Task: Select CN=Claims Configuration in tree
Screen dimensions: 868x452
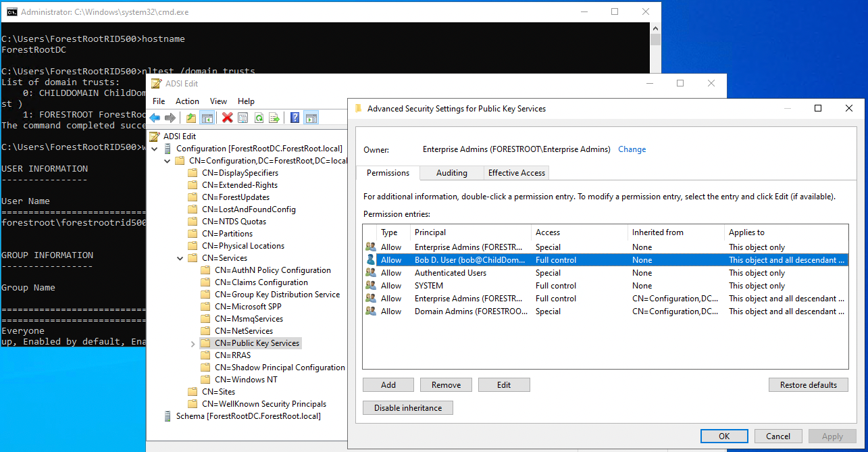Action: click(261, 282)
